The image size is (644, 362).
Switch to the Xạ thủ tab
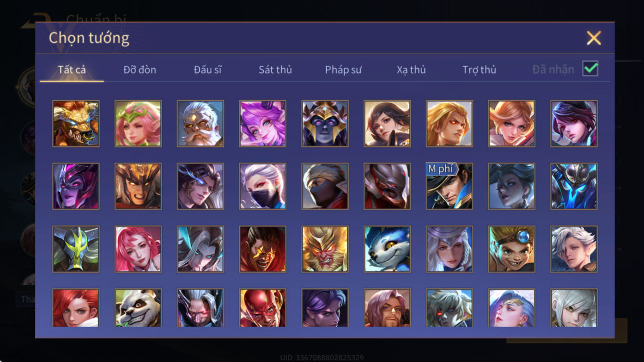pyautogui.click(x=411, y=69)
